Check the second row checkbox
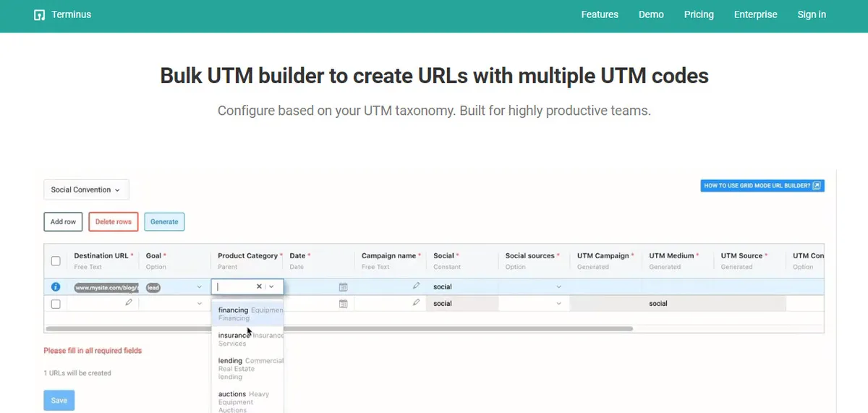 pyautogui.click(x=56, y=304)
